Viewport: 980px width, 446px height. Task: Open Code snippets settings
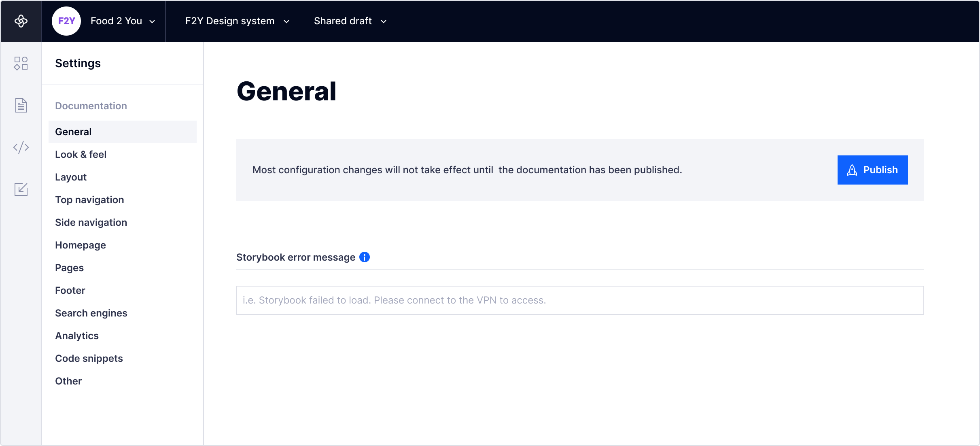pos(89,359)
